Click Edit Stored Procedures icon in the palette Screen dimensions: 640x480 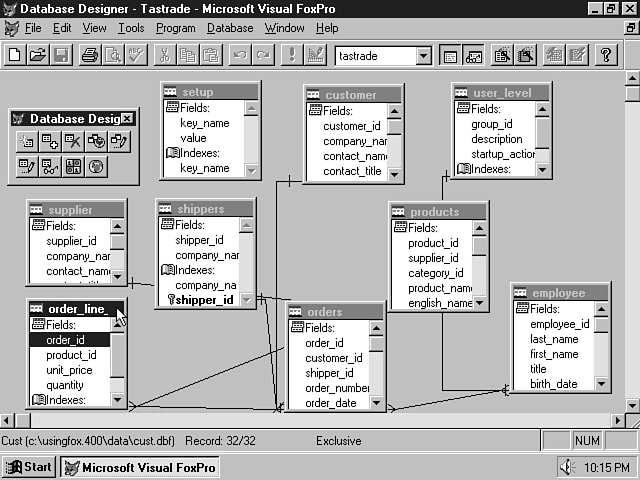pos(73,166)
